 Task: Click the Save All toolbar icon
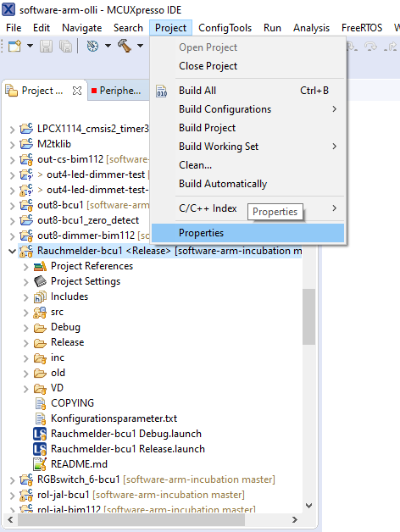click(65, 46)
